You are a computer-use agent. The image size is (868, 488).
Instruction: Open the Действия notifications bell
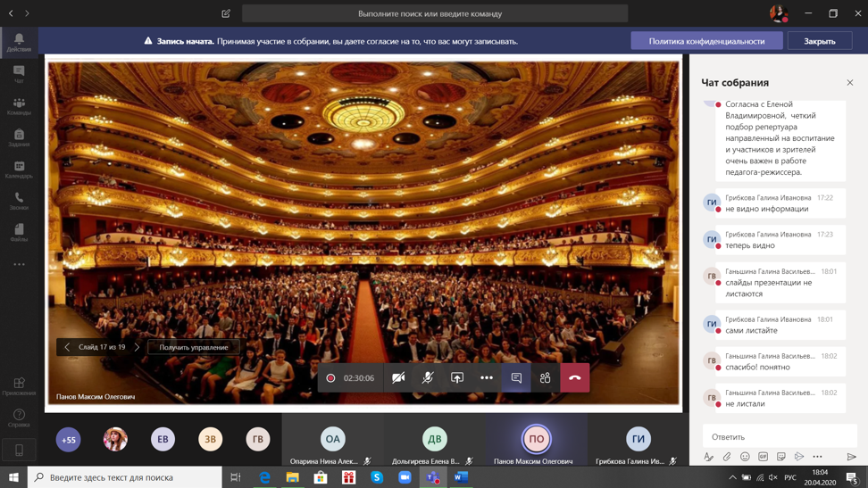coord(19,42)
